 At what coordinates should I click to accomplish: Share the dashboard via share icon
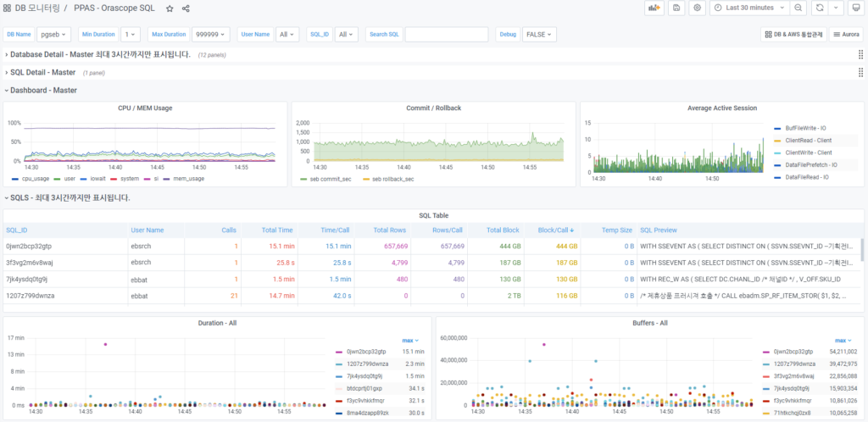(x=186, y=8)
